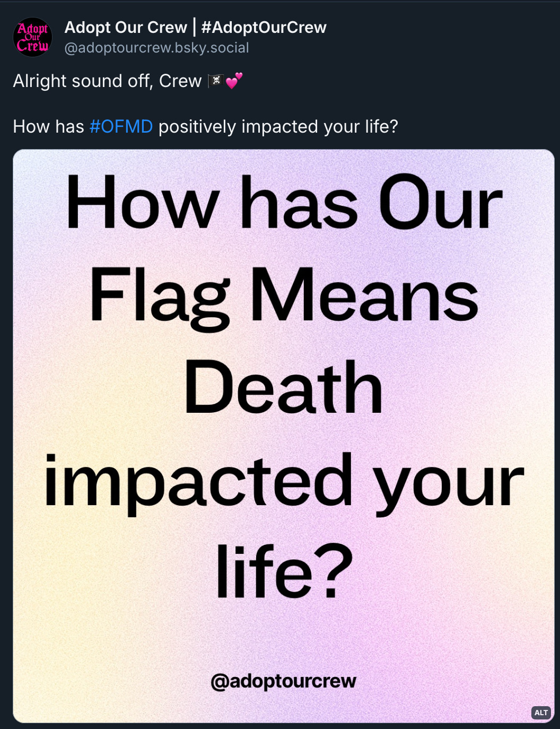Click the @adoptourcrew watermark in the image
The width and height of the screenshot is (560, 729).
[x=283, y=681]
